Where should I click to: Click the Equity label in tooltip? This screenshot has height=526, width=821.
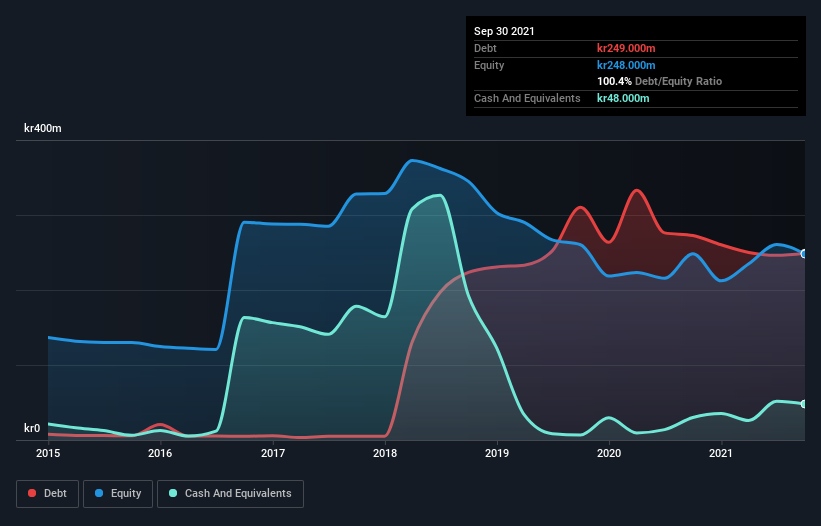489,65
